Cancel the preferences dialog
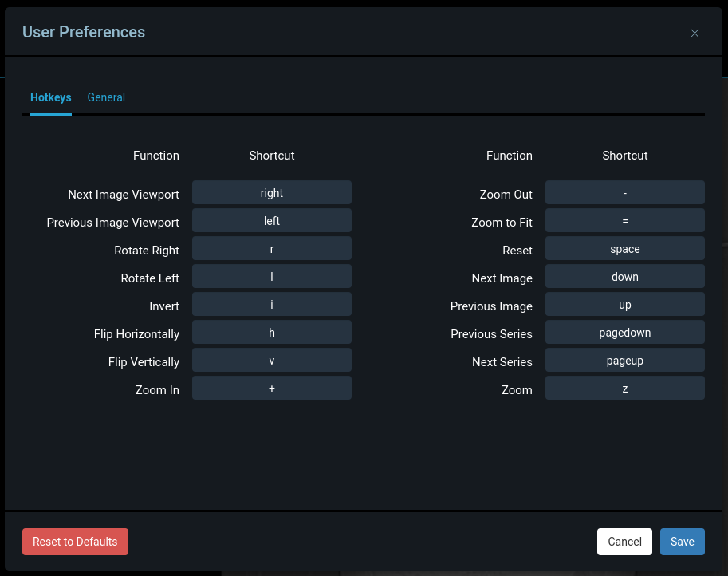The width and height of the screenshot is (728, 576). point(624,542)
